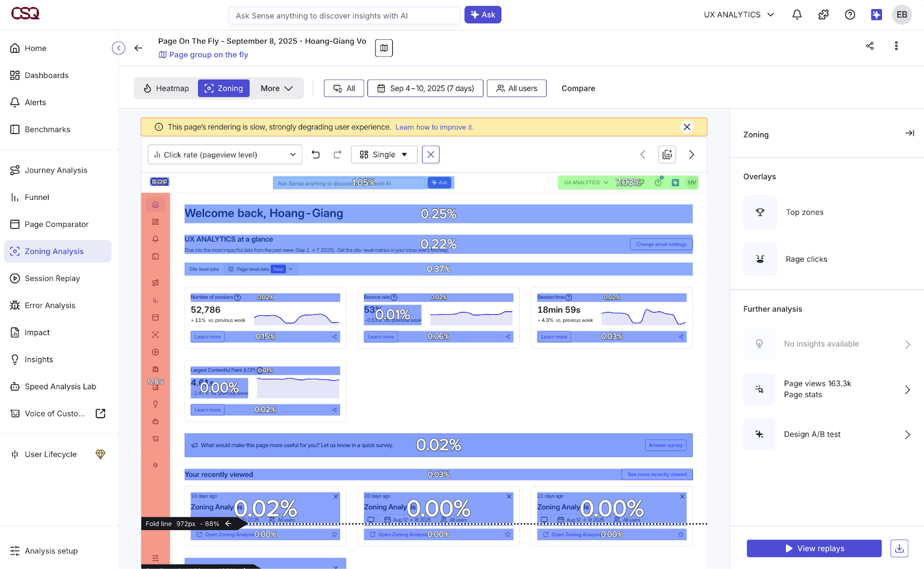Open the notifications bell
924x569 pixels.
797,15
